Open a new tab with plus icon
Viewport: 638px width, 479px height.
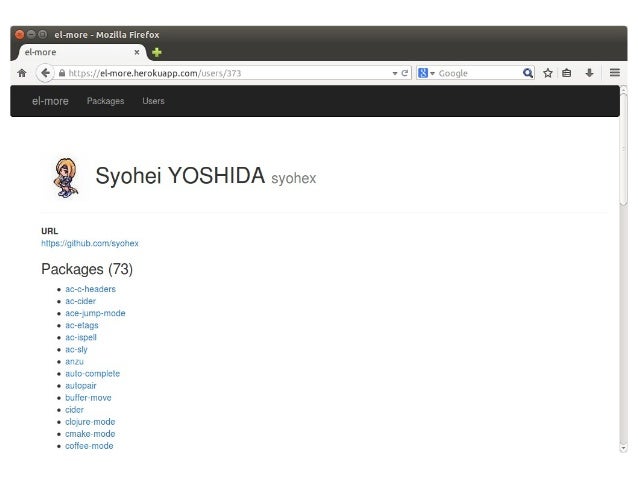[x=157, y=52]
